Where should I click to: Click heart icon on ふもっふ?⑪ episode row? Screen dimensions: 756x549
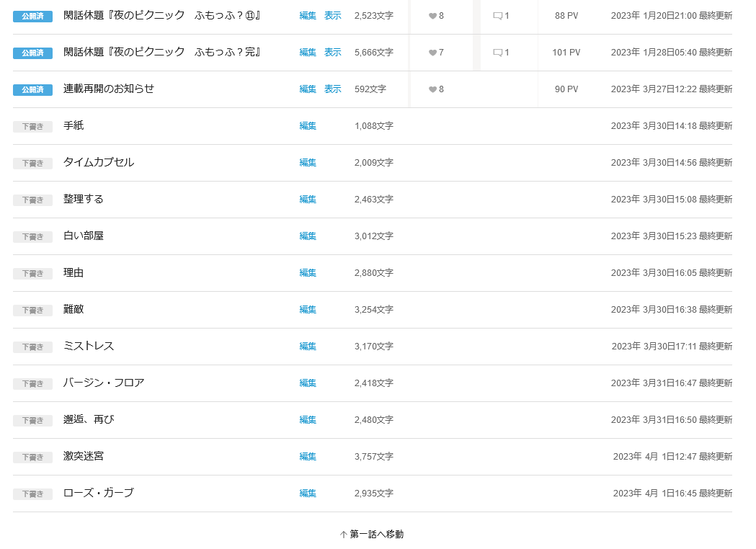click(432, 16)
